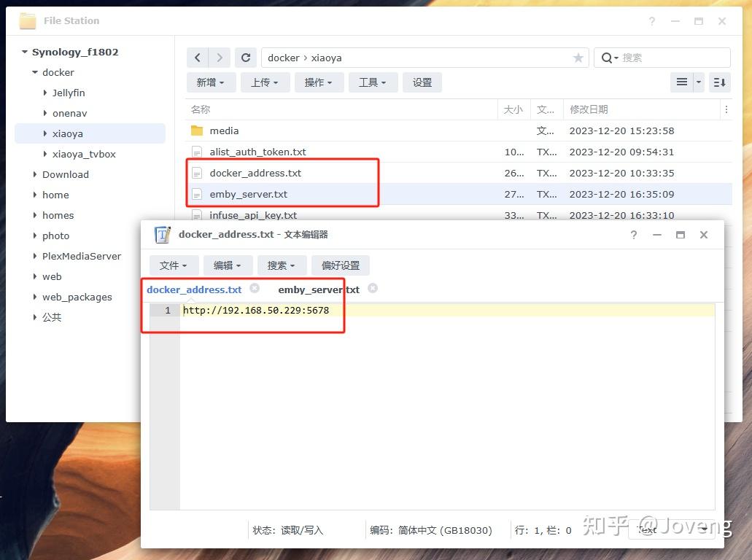Close the emby_server.txt editor tab
752x560 pixels.
373,288
